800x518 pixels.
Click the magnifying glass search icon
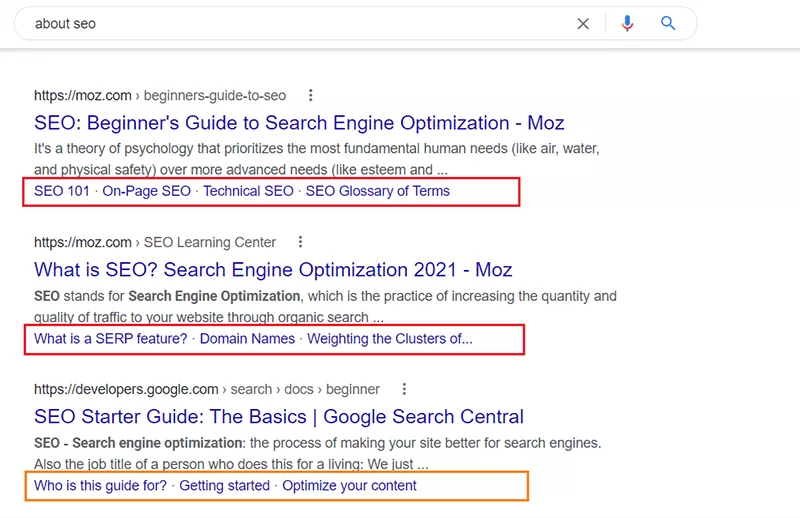(669, 24)
